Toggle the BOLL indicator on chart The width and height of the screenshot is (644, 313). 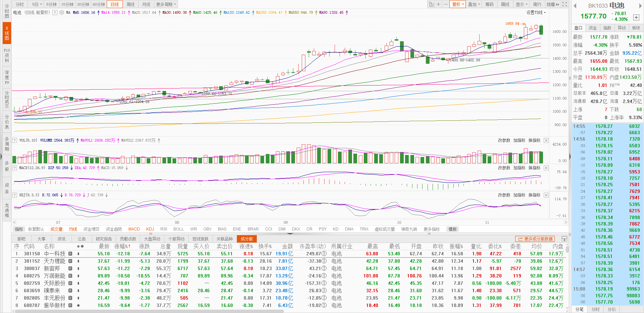coord(179,229)
